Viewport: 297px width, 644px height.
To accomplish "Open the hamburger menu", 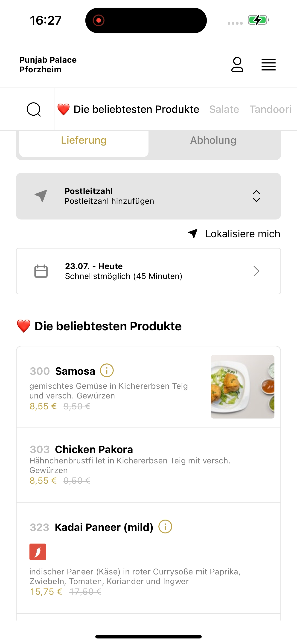I will 268,65.
